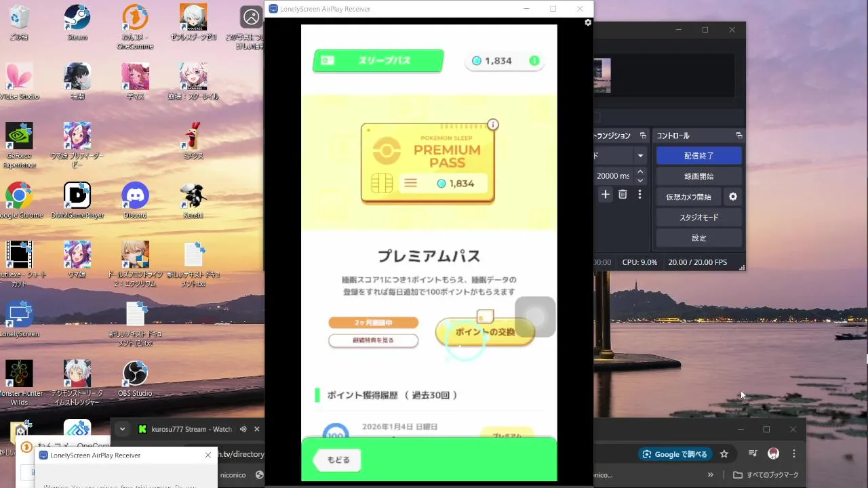This screenshot has height=488, width=868.
Task: Open OBS 設定 button
Action: tap(698, 238)
